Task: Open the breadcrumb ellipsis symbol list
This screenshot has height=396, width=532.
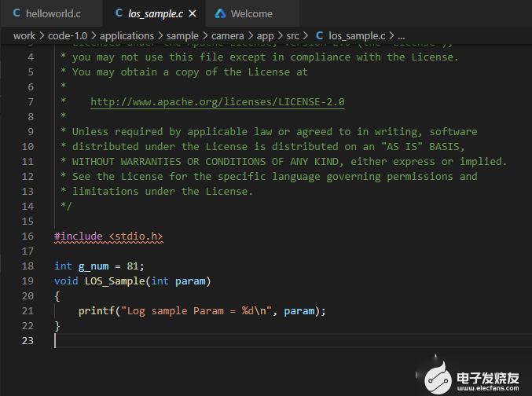Action: [401, 35]
